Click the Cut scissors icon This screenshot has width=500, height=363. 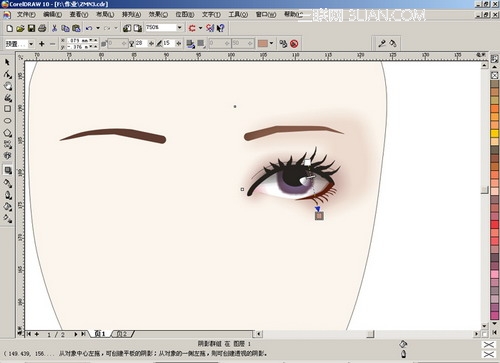click(54, 28)
